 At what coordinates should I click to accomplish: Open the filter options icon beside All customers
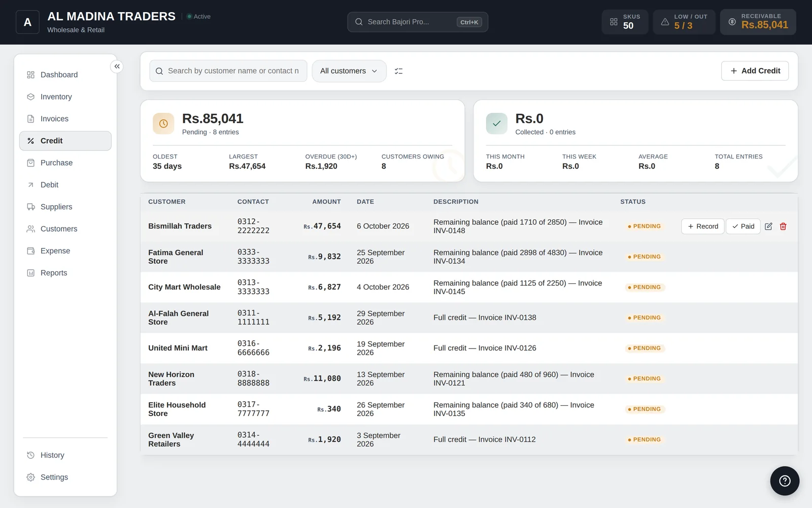point(399,71)
